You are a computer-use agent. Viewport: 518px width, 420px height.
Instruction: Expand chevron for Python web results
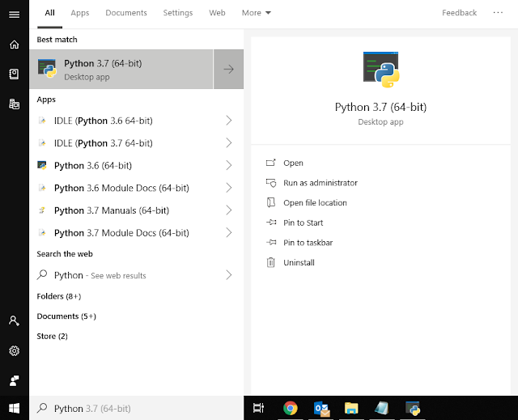228,274
